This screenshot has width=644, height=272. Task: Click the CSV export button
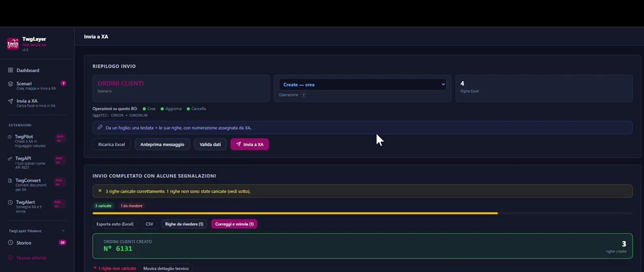[149, 224]
